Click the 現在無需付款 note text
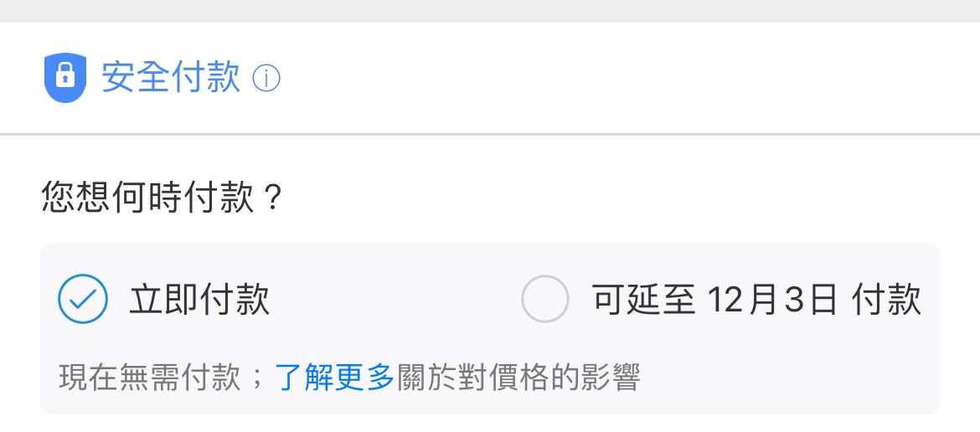The image size is (980, 432). [149, 377]
